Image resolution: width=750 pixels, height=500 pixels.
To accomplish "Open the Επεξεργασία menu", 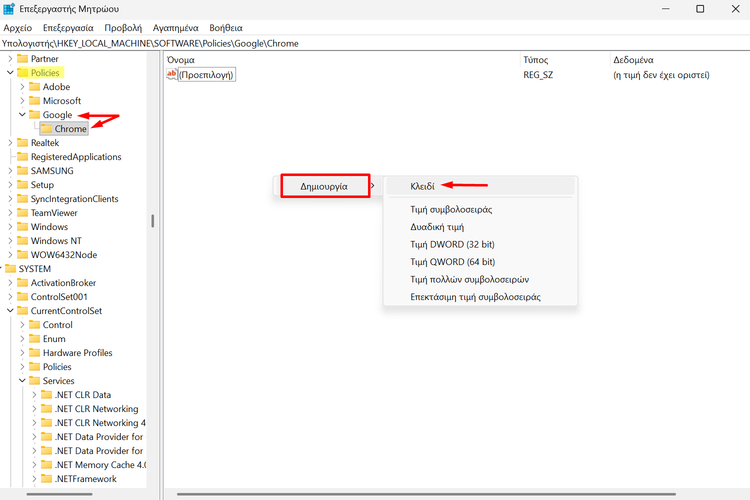I will tap(68, 28).
